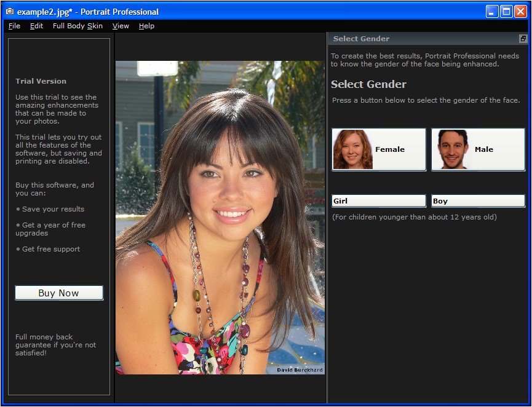Click the 'For children younger than about 12' note
The height and width of the screenshot is (407, 532).
[x=415, y=217]
